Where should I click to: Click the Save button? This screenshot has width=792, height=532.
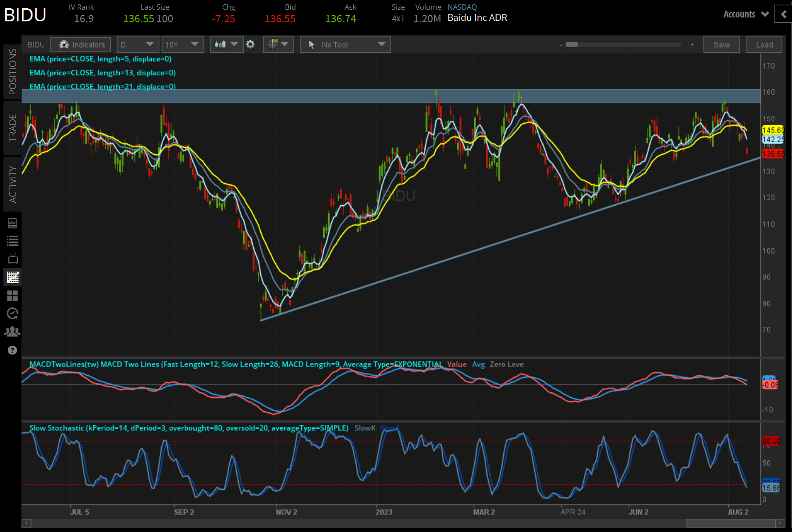(722, 44)
